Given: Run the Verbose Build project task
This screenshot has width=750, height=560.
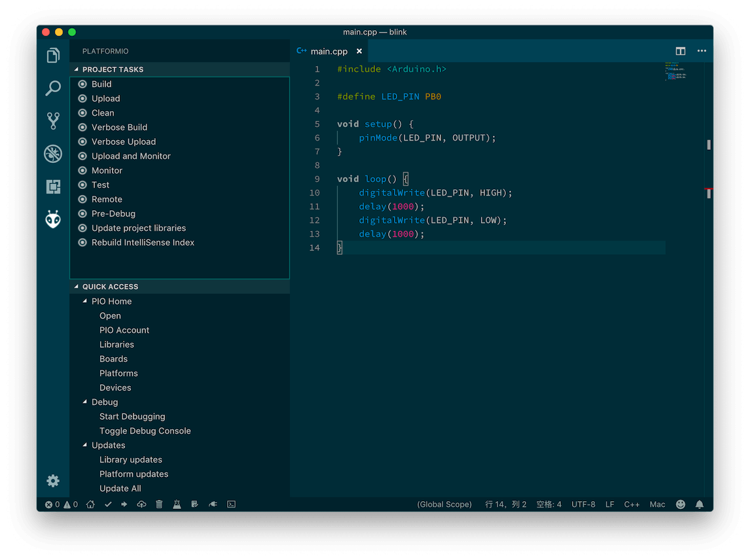Looking at the screenshot, I should [120, 127].
